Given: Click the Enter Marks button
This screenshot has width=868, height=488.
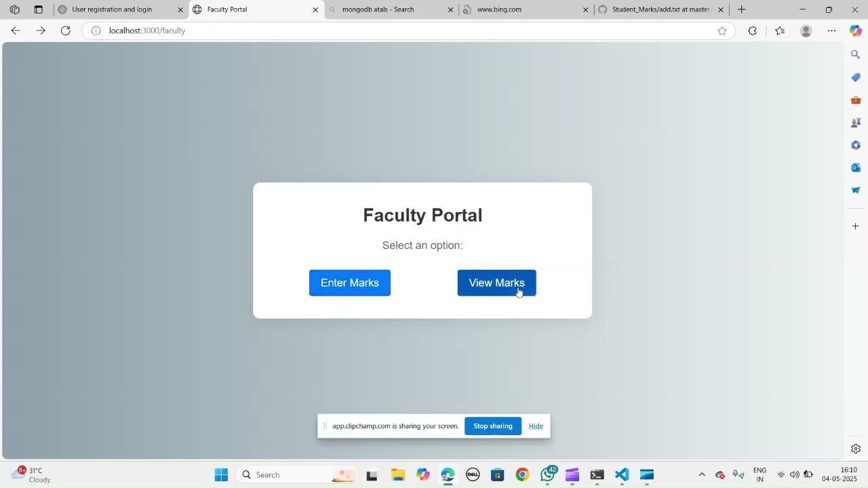Looking at the screenshot, I should click(x=350, y=283).
